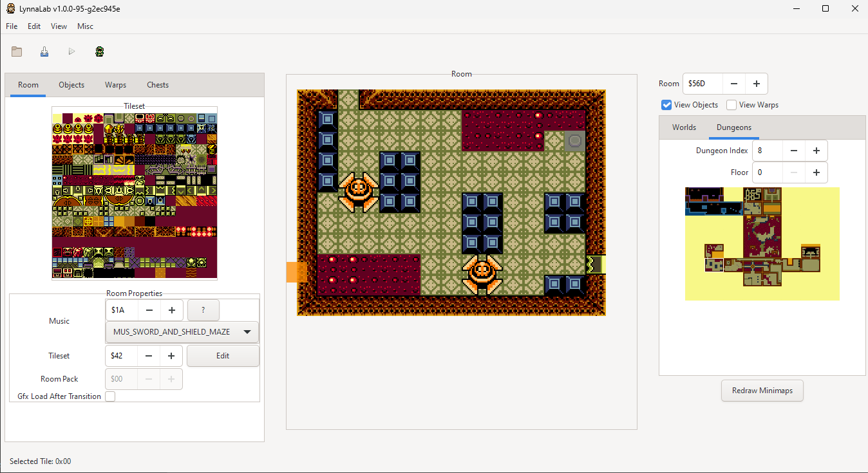Select a tile in the Tileset palette
The width and height of the screenshot is (868, 473).
point(135,196)
